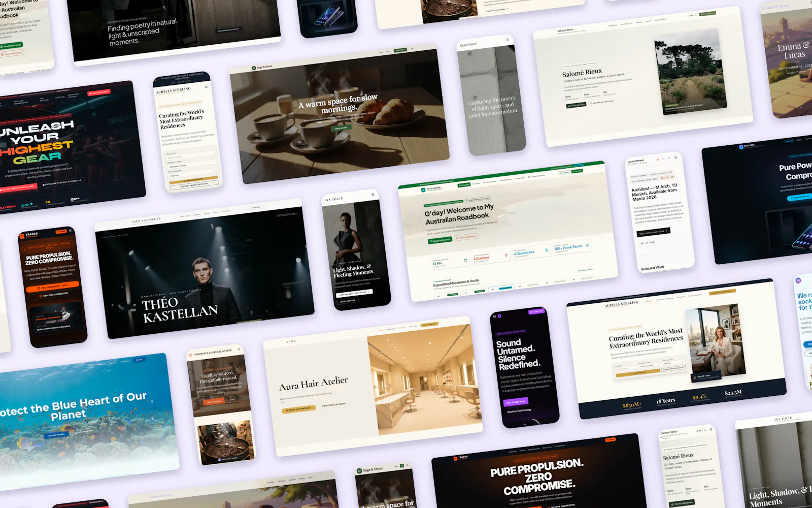Click Free Intro Pass button in fitness header
The height and width of the screenshot is (508, 812).
pos(99,92)
